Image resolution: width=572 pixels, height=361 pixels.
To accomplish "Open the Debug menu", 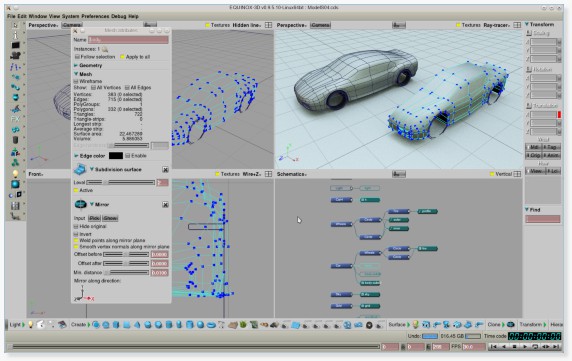I will click(119, 16).
